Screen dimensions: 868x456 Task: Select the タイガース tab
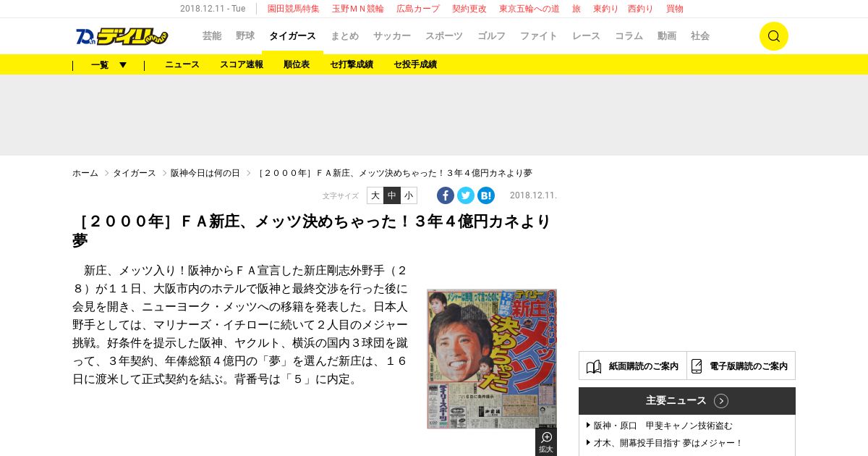(292, 36)
